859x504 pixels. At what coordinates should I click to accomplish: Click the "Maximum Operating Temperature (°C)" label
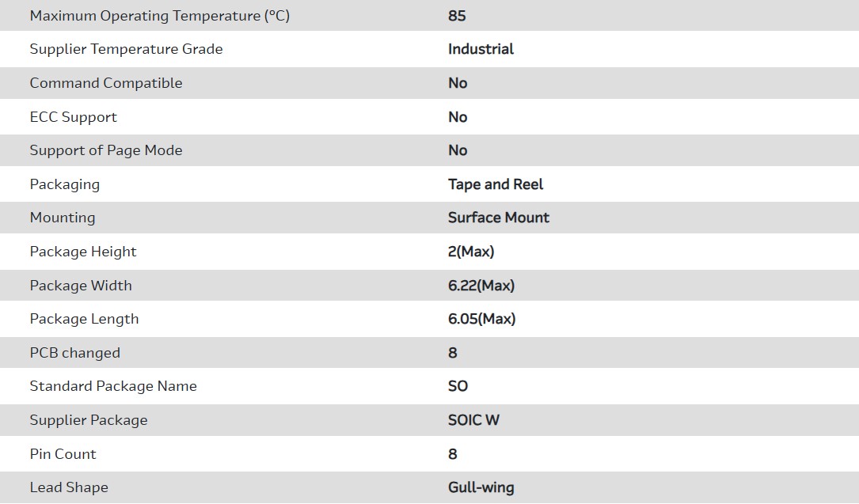[159, 16]
